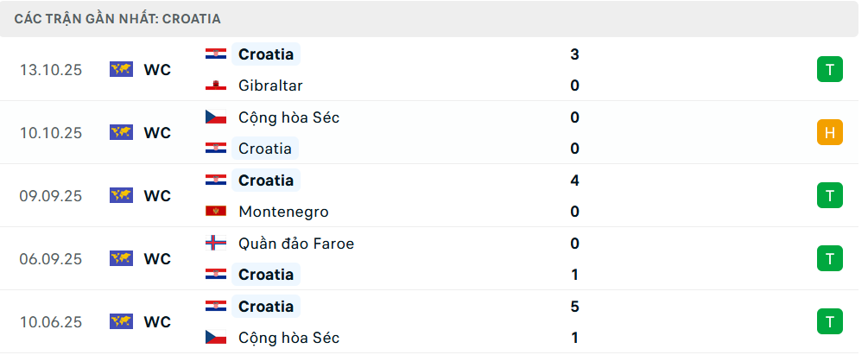Open the Montenegro team link
Image resolution: width=868 pixels, height=355 pixels.
pos(283,212)
